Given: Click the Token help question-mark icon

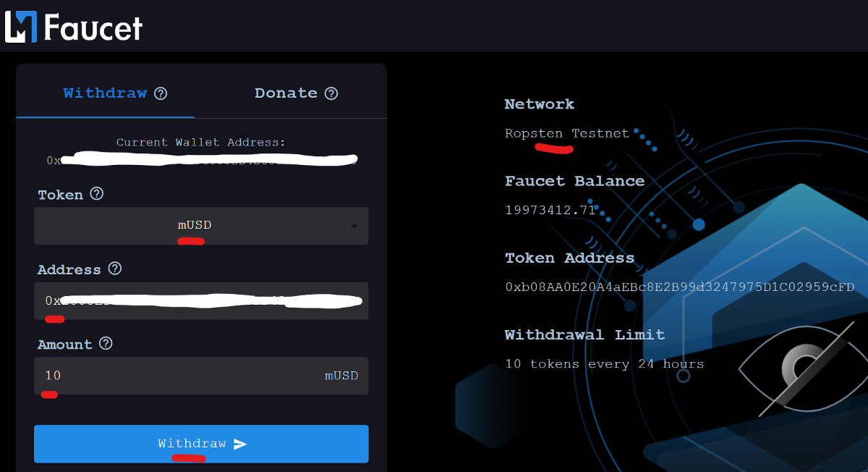Looking at the screenshot, I should 97,194.
